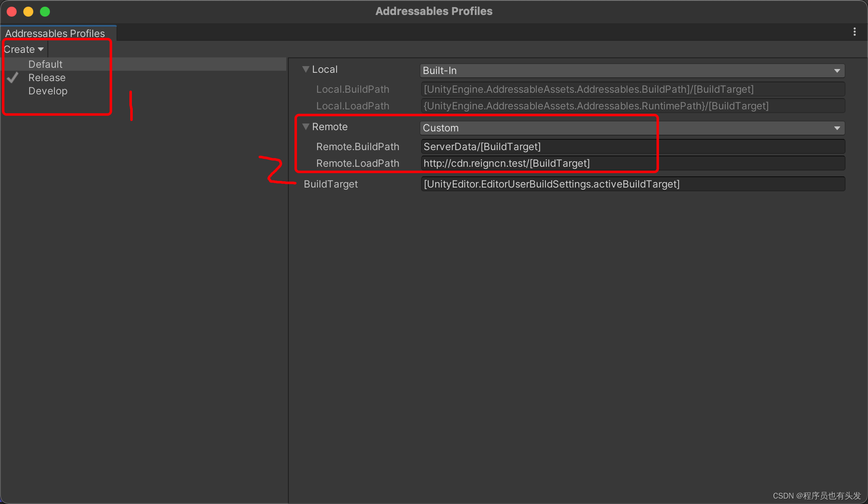Open the Create profile dropdown
The height and width of the screenshot is (504, 868).
[41, 49]
